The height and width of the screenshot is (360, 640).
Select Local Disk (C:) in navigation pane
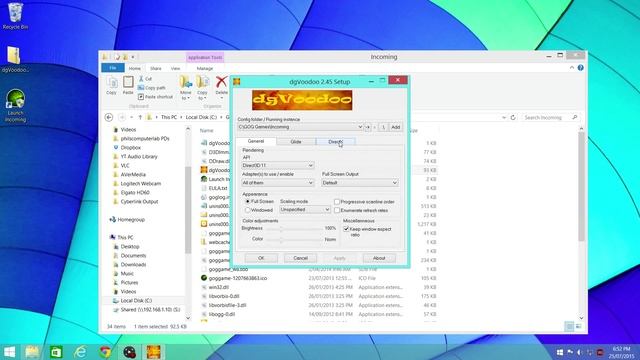[x=136, y=300]
